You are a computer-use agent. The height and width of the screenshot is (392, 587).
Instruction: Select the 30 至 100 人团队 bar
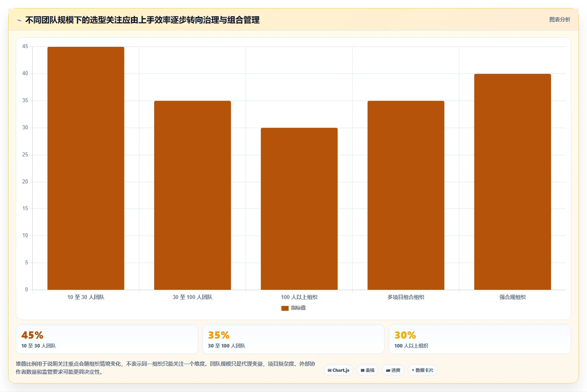(x=192, y=195)
